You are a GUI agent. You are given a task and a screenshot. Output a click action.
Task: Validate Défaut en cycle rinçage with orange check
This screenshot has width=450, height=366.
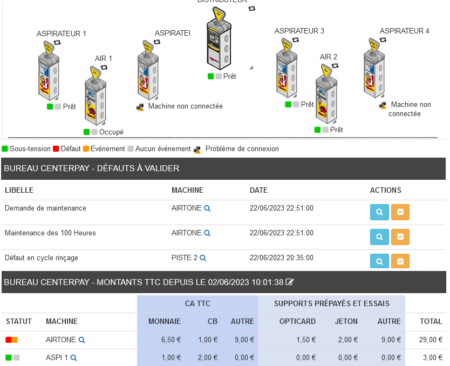tap(400, 261)
